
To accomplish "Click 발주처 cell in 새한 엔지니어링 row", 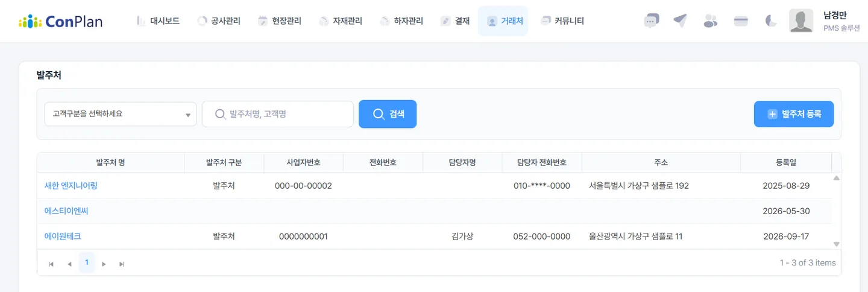I will [x=224, y=186].
